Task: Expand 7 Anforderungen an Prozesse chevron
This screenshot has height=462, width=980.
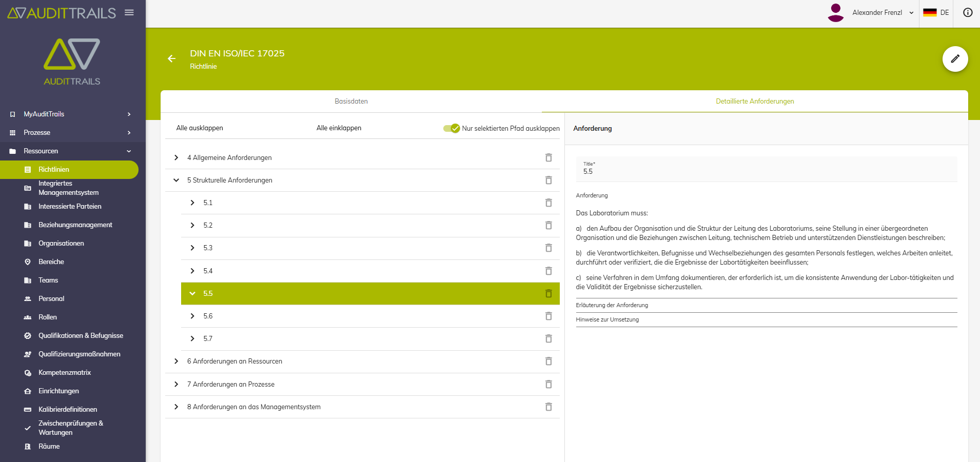Action: tap(176, 384)
